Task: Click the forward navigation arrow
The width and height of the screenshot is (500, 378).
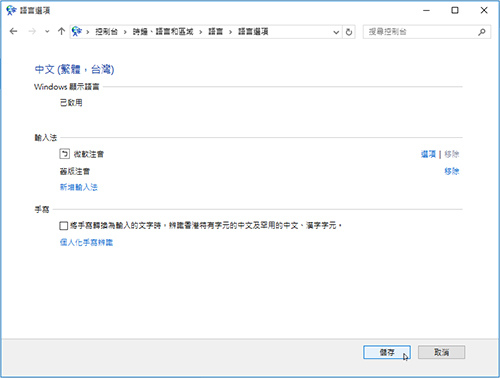Action: tap(32, 31)
